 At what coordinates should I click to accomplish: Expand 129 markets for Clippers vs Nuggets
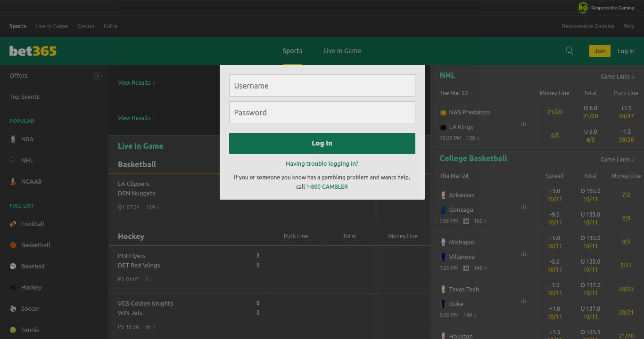coord(153,207)
